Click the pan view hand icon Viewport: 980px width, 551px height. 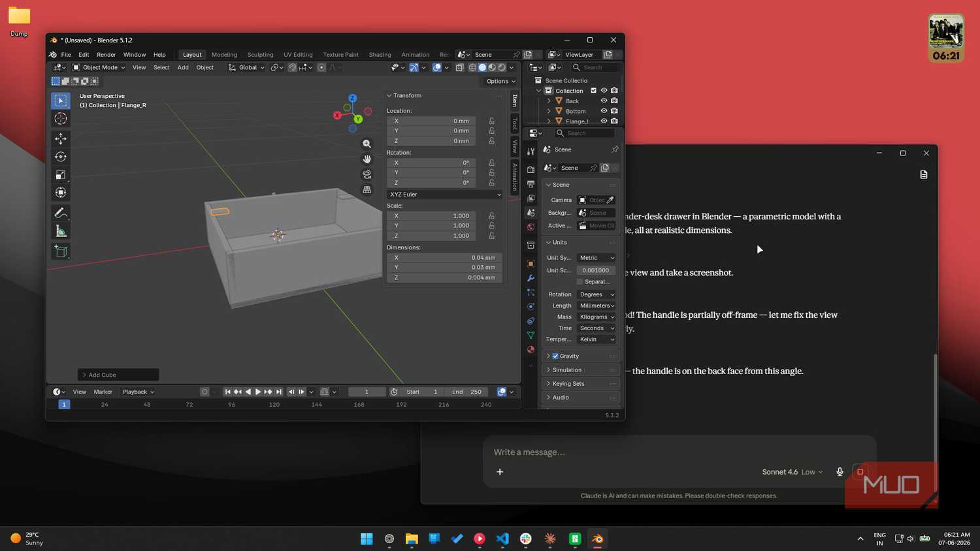[367, 159]
